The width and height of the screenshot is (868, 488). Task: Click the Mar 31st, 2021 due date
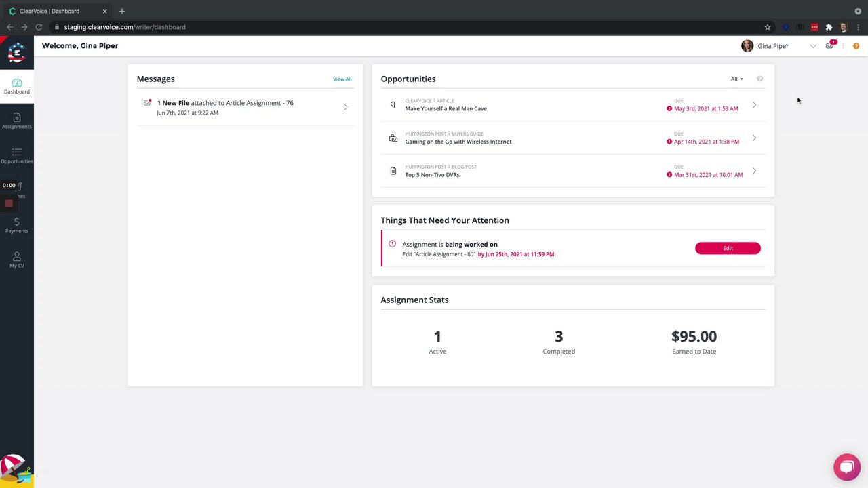[x=708, y=175]
